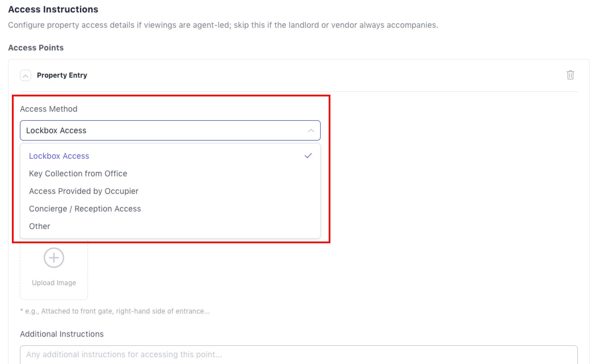The width and height of the screenshot is (600, 364).
Task: Click the Access Points subheading
Action: click(36, 48)
